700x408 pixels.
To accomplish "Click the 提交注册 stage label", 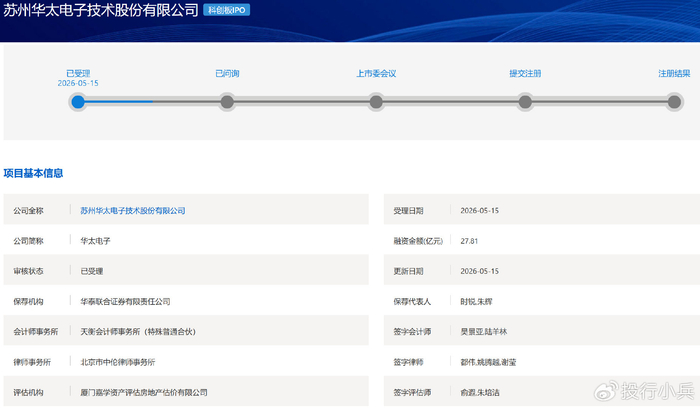I will click(x=525, y=73).
